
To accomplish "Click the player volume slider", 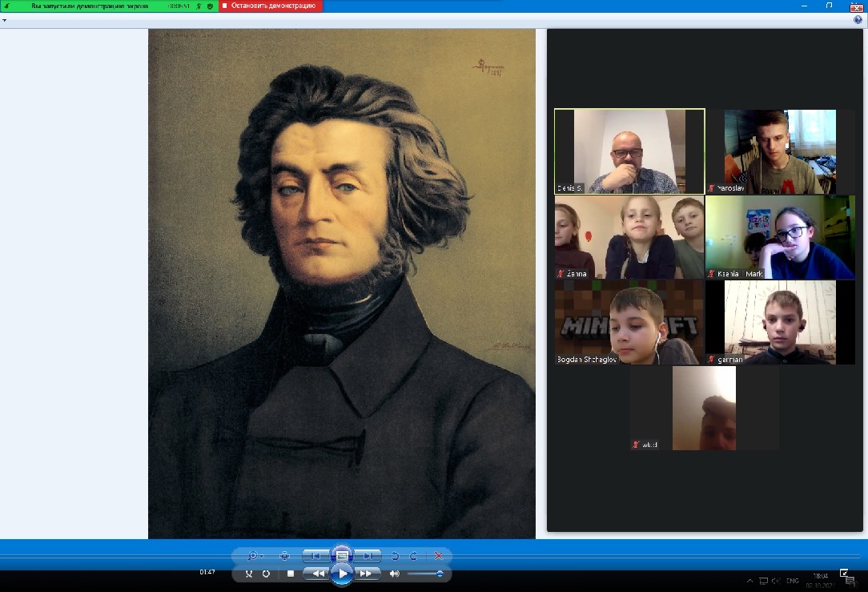I will [x=425, y=574].
